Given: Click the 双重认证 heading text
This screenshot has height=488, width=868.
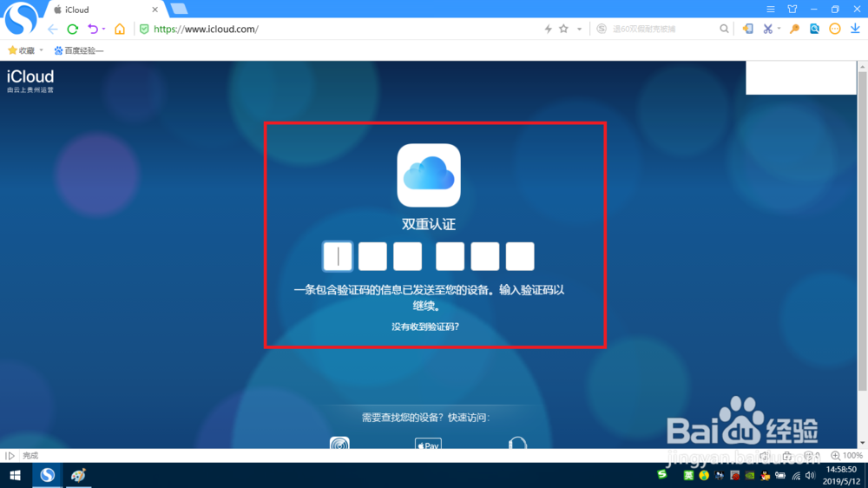Looking at the screenshot, I should pyautogui.click(x=429, y=224).
